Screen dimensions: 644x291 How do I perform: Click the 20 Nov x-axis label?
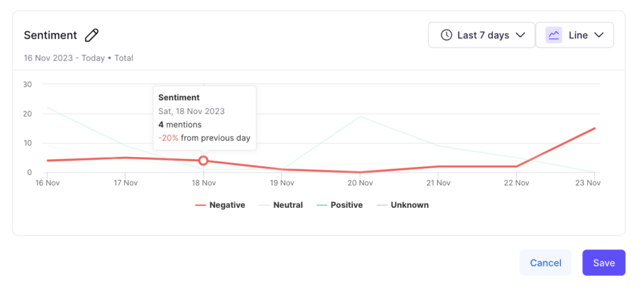[360, 183]
